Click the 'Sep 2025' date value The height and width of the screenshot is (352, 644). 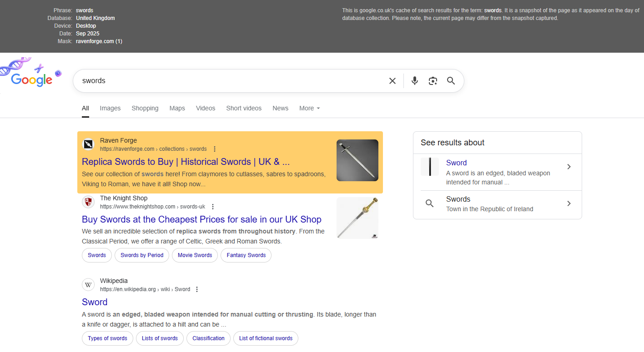tap(88, 34)
